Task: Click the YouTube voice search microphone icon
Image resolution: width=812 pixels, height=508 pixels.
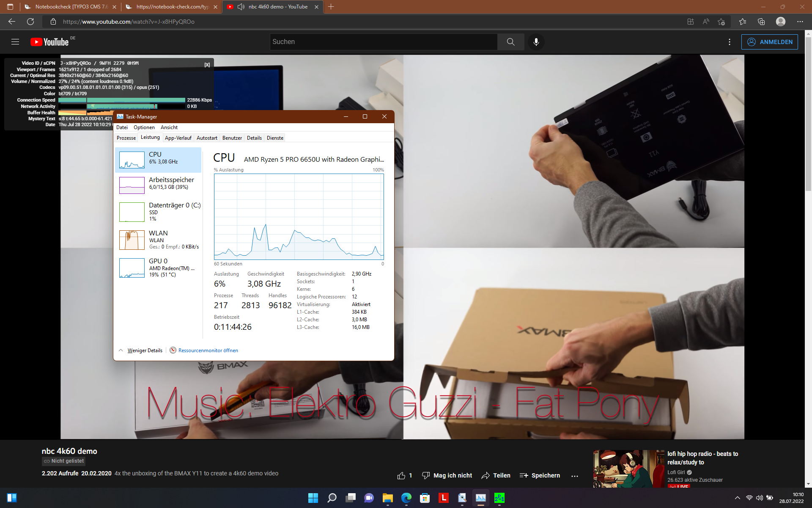Action: coord(536,42)
